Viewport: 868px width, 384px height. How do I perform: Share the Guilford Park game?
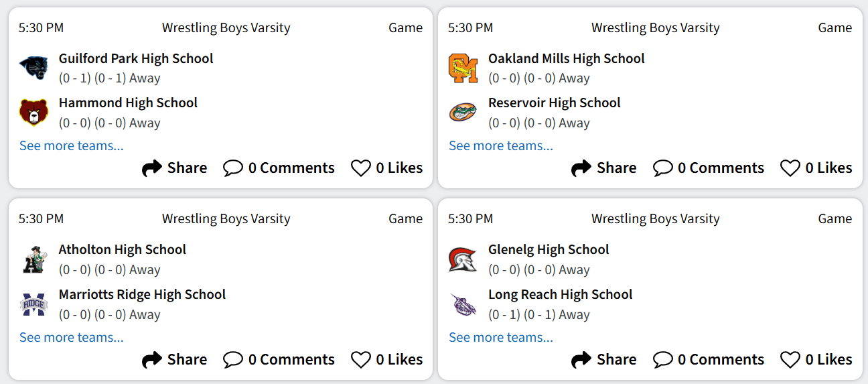click(174, 168)
